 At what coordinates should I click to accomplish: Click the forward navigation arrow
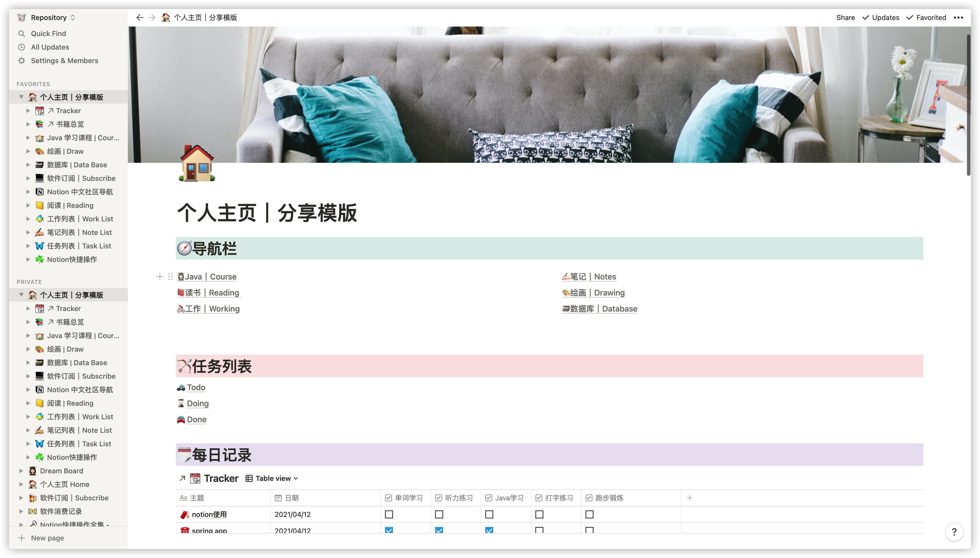click(152, 18)
